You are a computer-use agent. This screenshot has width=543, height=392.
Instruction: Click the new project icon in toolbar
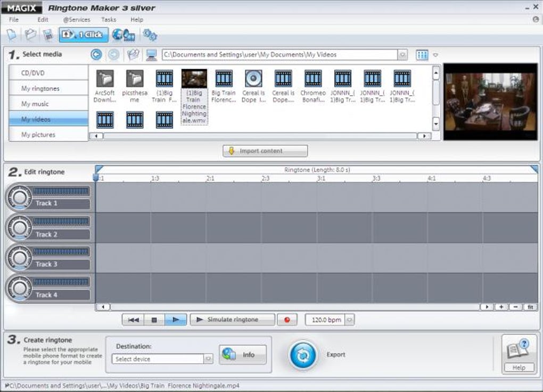coord(11,35)
